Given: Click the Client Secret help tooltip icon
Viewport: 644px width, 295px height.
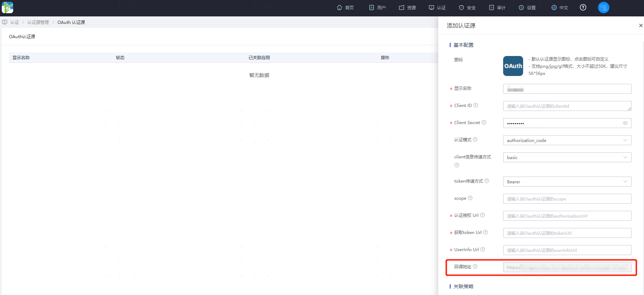Looking at the screenshot, I should coord(484,122).
